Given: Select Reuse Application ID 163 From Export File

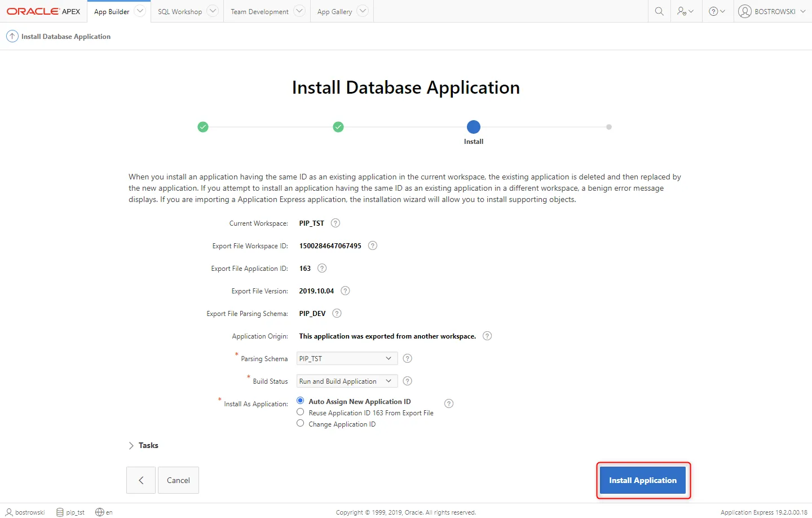Looking at the screenshot, I should (x=301, y=412).
